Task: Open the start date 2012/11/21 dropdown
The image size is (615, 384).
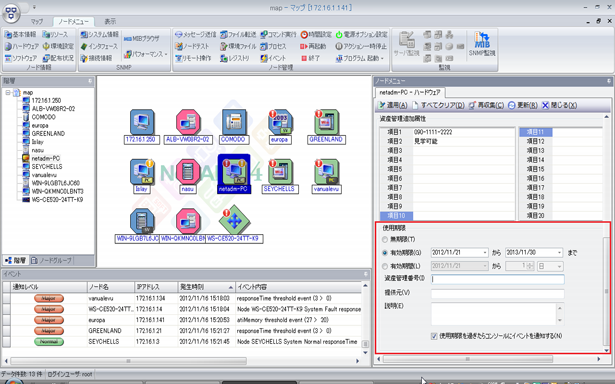Action: coord(485,253)
